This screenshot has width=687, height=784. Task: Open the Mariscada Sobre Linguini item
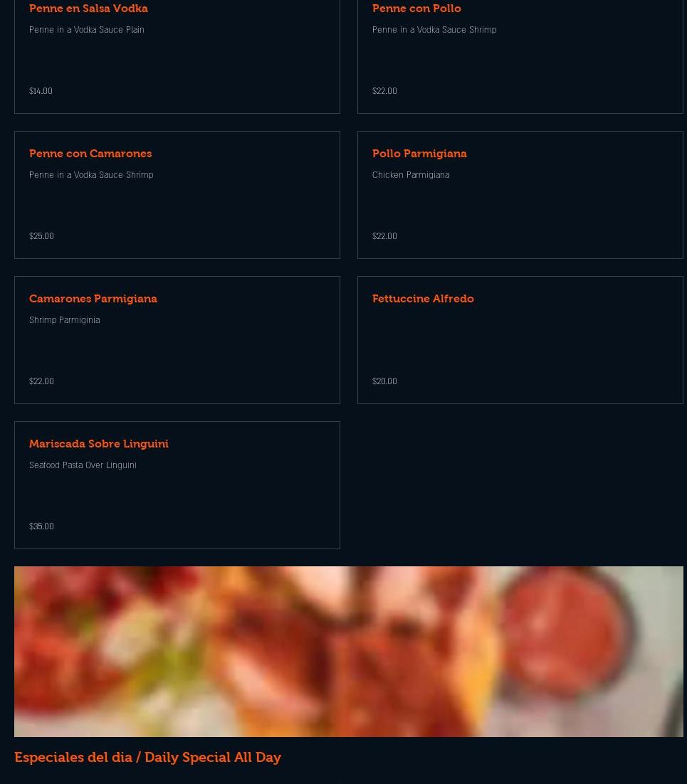(x=177, y=485)
